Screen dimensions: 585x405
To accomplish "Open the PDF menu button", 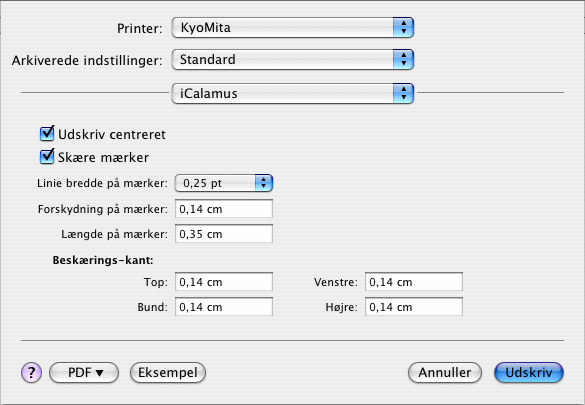I will 84,373.
